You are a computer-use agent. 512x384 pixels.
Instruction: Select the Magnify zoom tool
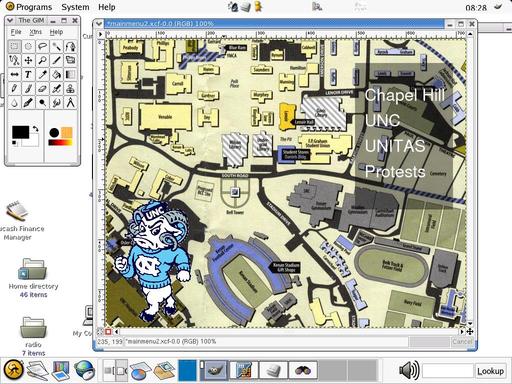coord(42,60)
